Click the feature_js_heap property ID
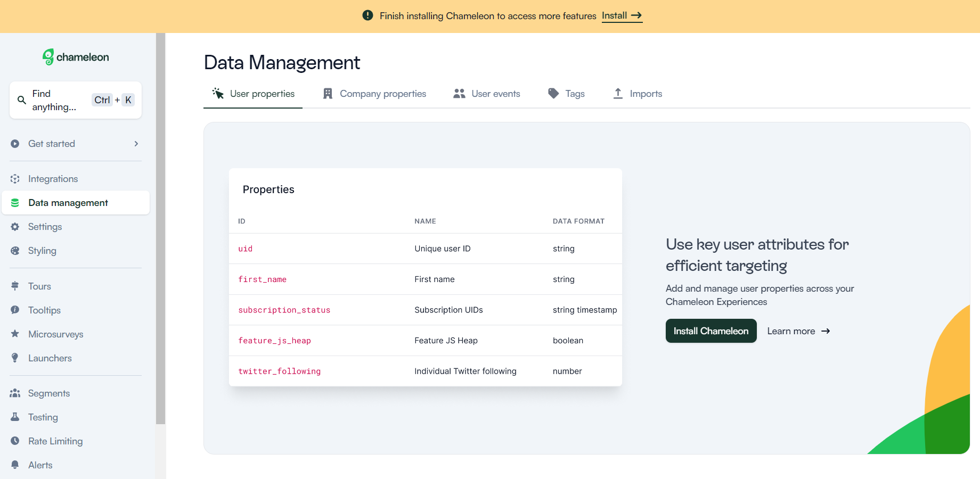This screenshot has width=980, height=479. (x=275, y=341)
